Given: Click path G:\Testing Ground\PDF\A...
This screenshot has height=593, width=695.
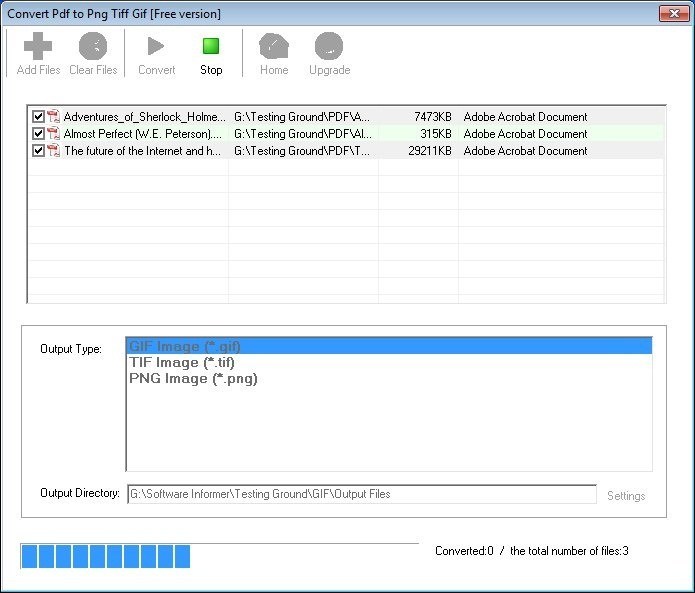Looking at the screenshot, I should click(x=301, y=117).
